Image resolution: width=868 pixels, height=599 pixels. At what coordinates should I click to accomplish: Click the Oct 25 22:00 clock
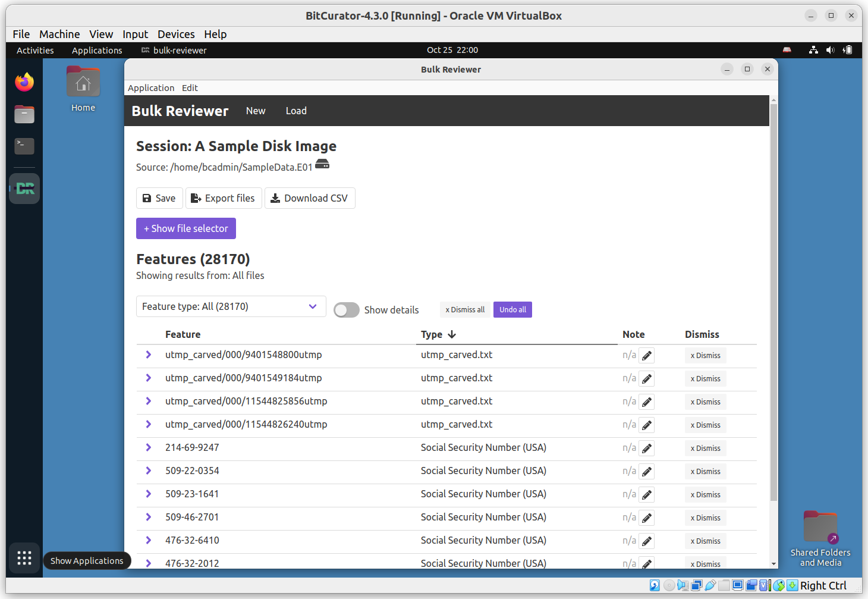pos(452,50)
